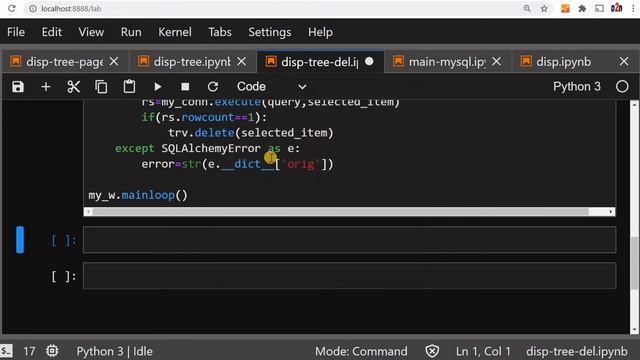Click the Mode: Command status text
The height and width of the screenshot is (360, 640).
coord(361,351)
